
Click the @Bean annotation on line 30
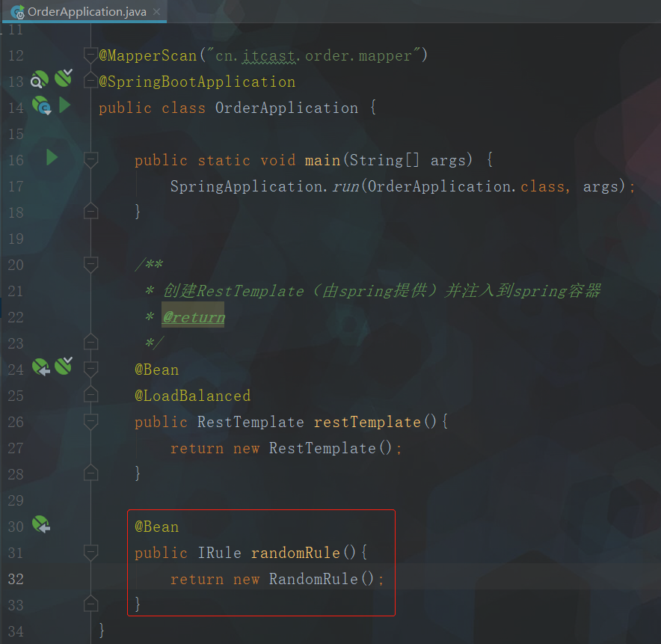[156, 527]
